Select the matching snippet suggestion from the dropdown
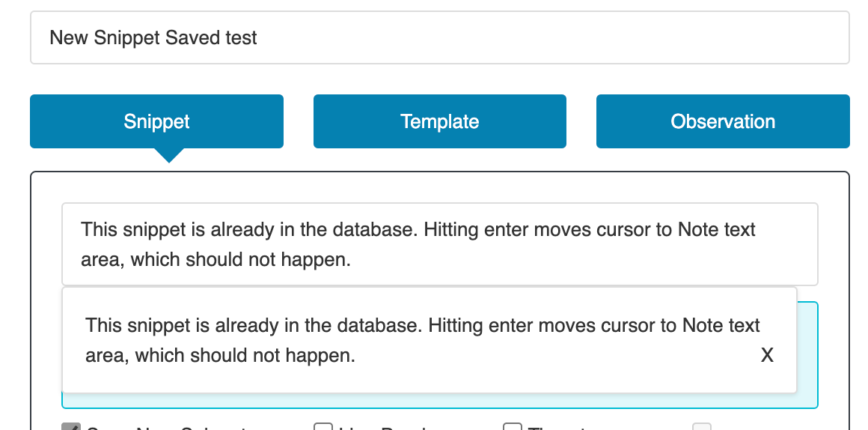Image resolution: width=868 pixels, height=430 pixels. (422, 339)
